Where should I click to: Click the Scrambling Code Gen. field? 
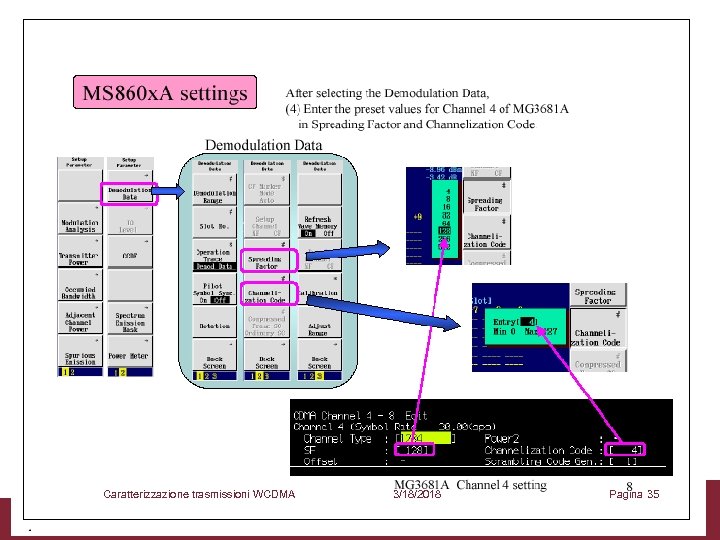pyautogui.click(x=624, y=461)
